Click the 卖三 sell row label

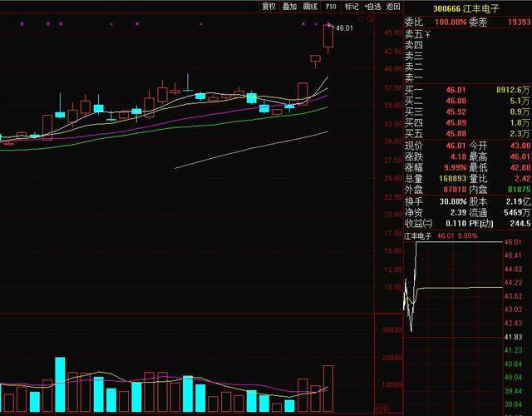[x=414, y=56]
